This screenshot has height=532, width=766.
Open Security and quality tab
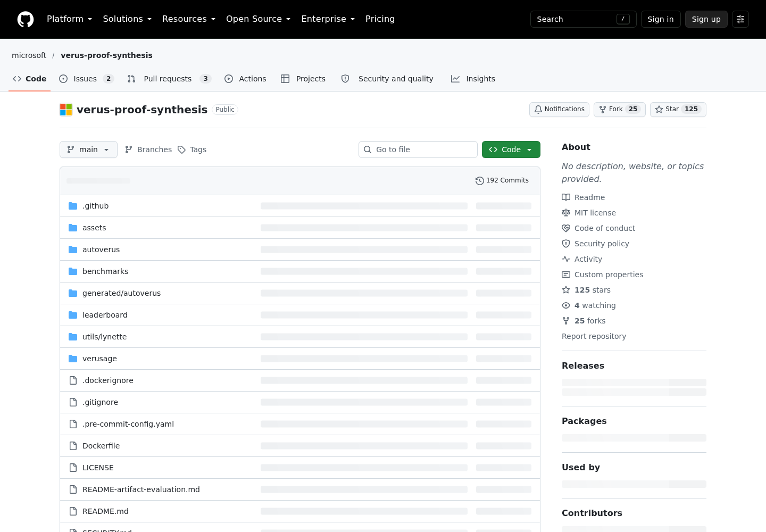point(388,79)
